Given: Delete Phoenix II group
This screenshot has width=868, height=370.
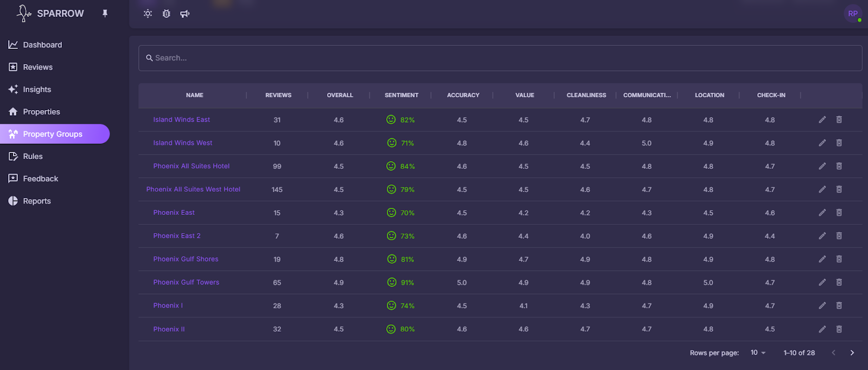Looking at the screenshot, I should pos(839,329).
